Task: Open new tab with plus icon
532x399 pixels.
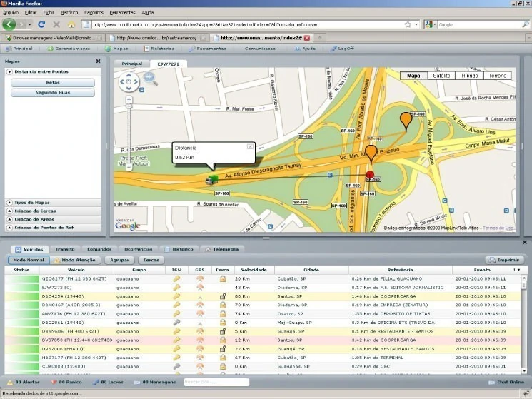Action: [319, 38]
